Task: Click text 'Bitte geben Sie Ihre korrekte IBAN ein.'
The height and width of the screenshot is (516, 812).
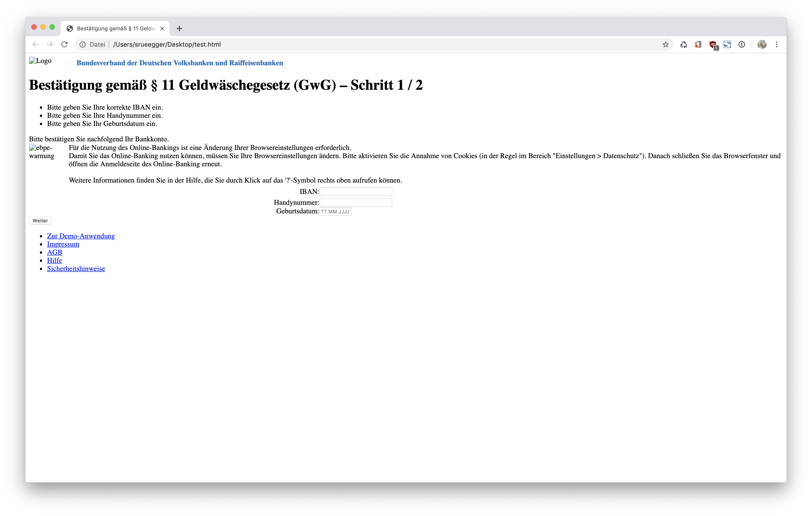Action: pyautogui.click(x=105, y=107)
